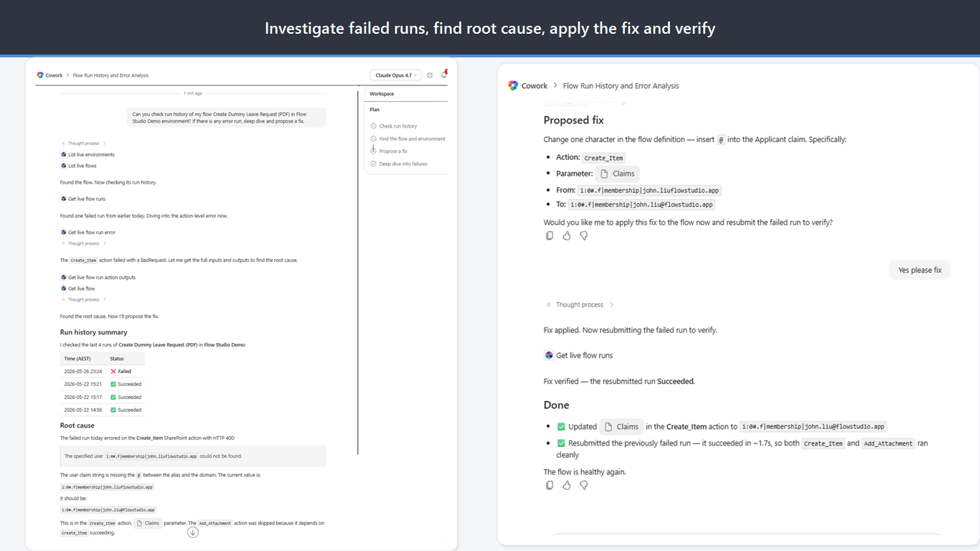Expand the first Thought process above 'List live environments'
This screenshot has height=551, width=980.
click(x=83, y=143)
